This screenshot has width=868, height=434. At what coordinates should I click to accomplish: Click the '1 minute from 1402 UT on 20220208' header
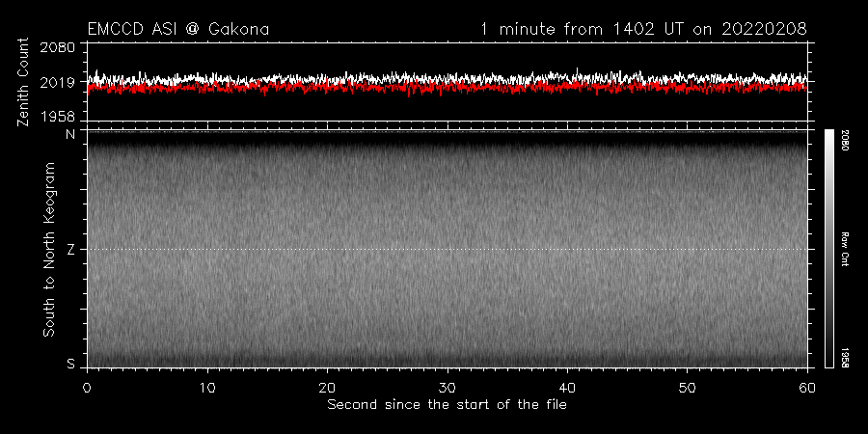point(643,29)
